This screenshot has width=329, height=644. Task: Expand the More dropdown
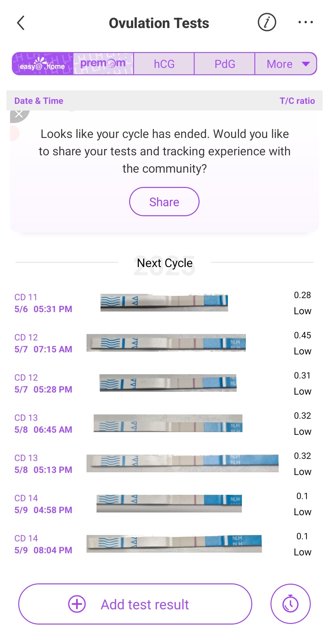point(286,64)
